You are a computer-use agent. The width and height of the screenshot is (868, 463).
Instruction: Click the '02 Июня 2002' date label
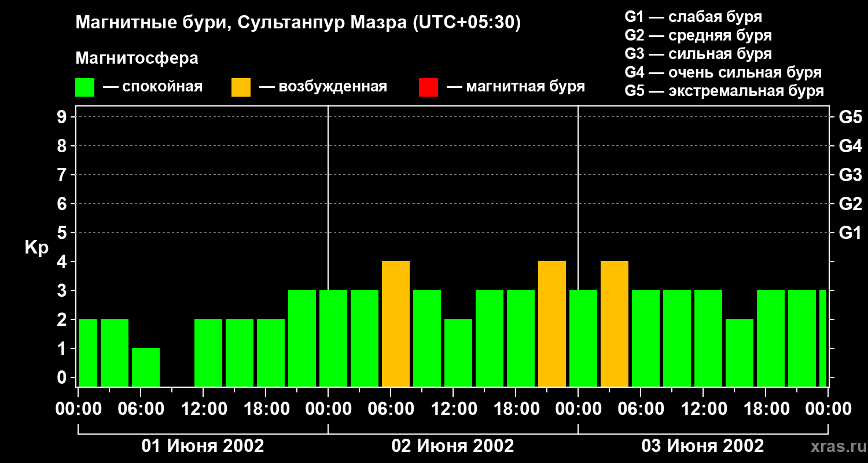453,446
